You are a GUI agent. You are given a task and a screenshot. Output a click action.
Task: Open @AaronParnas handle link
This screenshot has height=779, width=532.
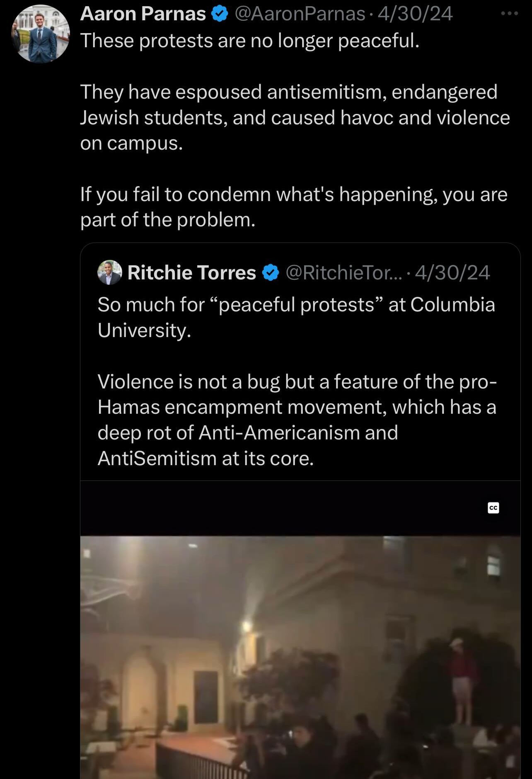tap(300, 14)
